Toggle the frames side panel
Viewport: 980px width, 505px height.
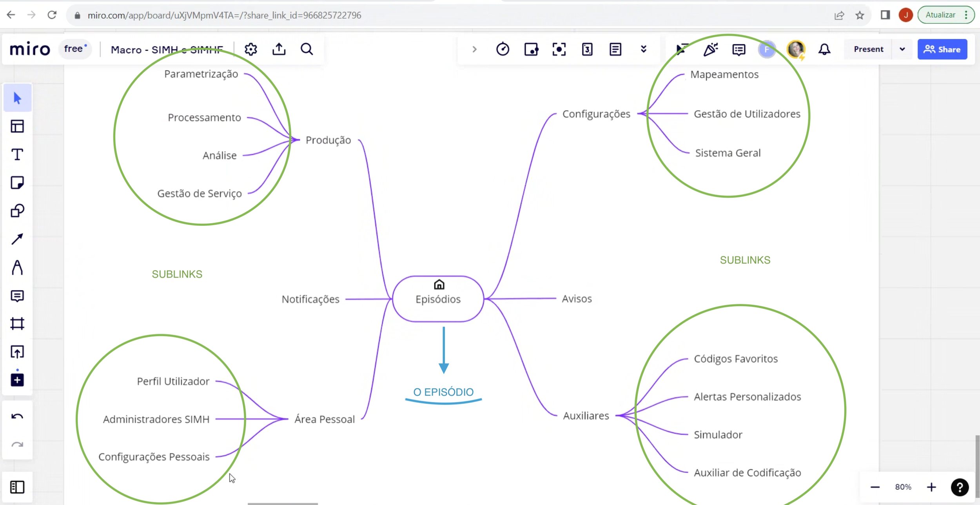tap(17, 487)
